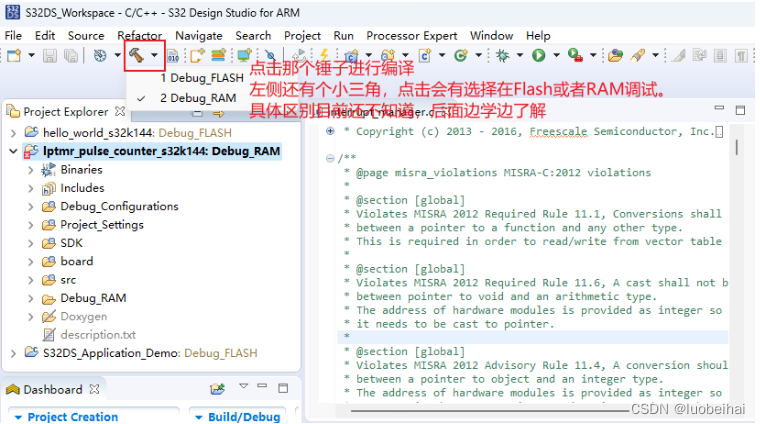This screenshot has width=760, height=424.
Task: Click the Search flashlight icon
Action: tap(638, 56)
